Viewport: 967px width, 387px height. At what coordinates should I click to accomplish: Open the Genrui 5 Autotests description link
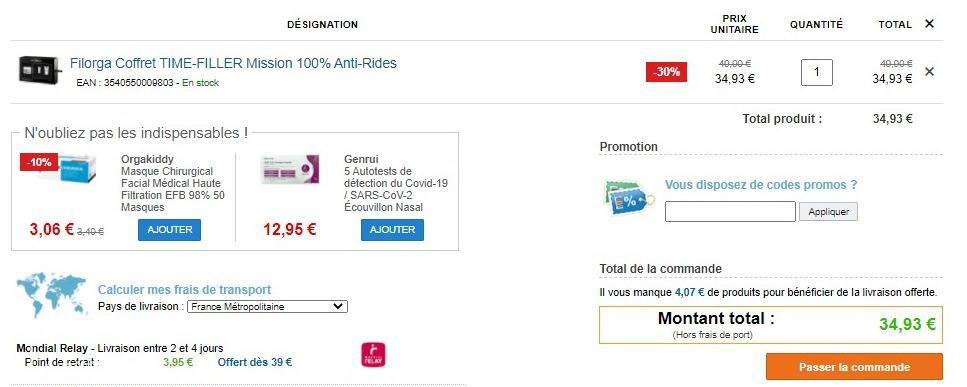(396, 189)
